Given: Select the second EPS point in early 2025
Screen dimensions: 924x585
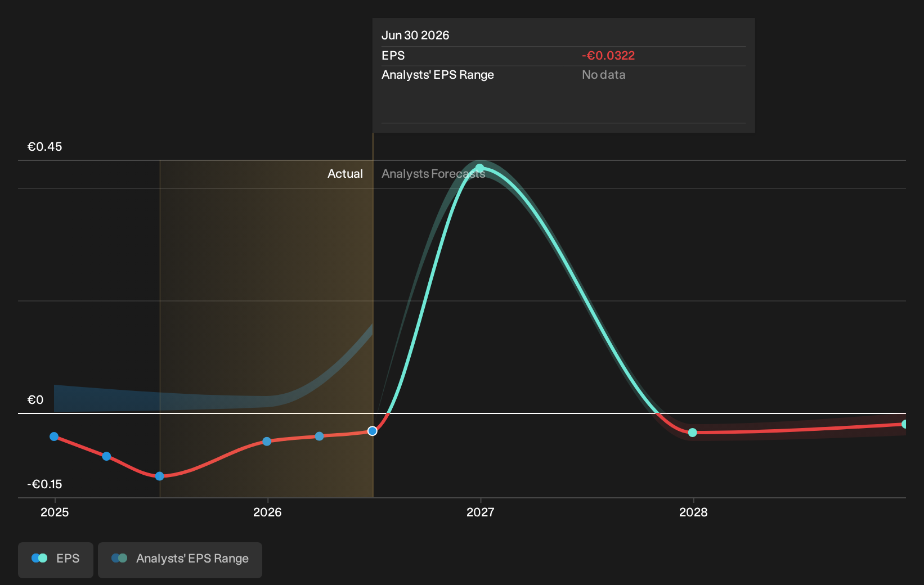Looking at the screenshot, I should click(106, 456).
